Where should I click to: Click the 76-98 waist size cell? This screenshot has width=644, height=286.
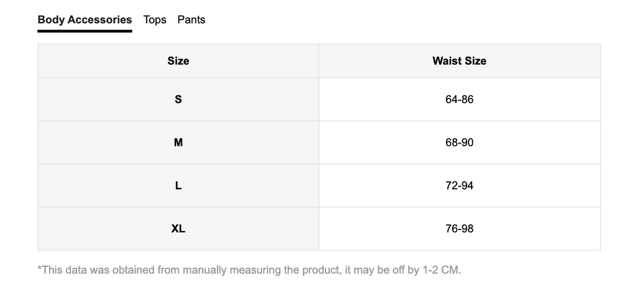point(459,229)
